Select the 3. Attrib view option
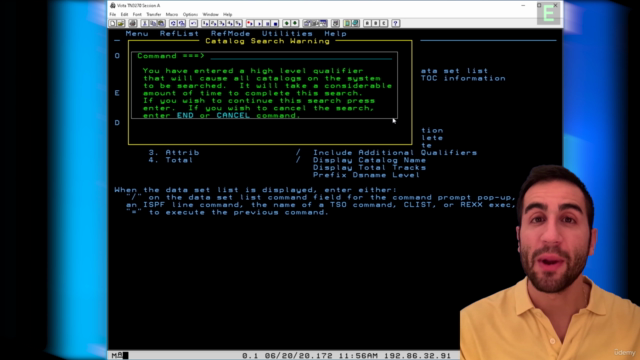Image resolution: width=640 pixels, height=360 pixels. click(174, 153)
